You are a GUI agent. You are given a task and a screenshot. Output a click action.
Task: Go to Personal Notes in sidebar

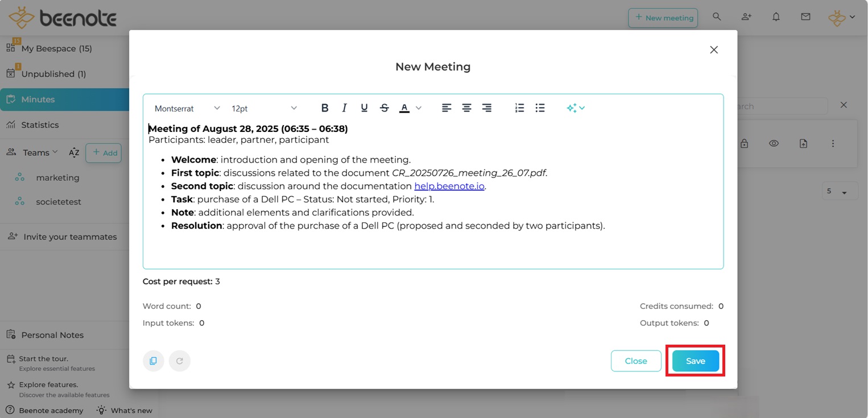(x=52, y=335)
